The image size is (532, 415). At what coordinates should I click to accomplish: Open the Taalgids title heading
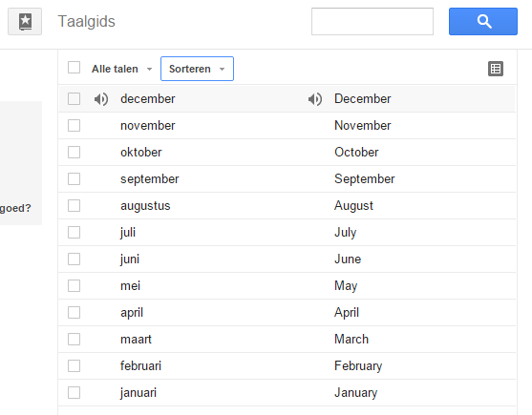87,21
